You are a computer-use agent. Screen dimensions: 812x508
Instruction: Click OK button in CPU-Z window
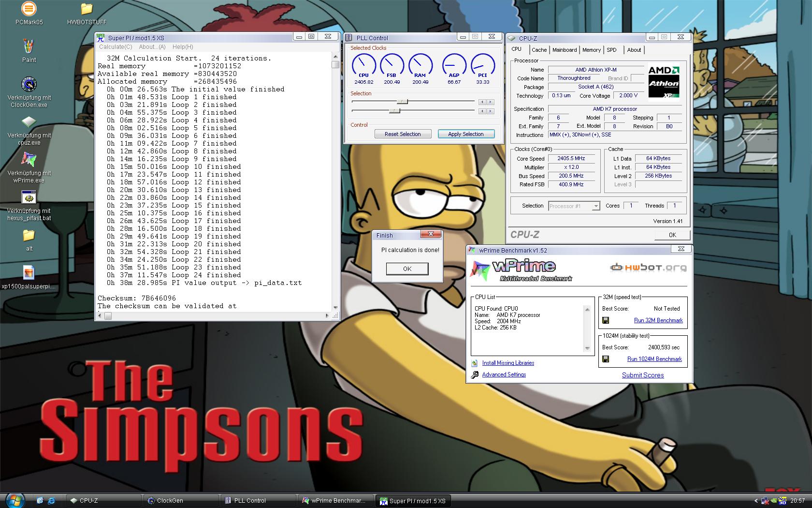672,235
